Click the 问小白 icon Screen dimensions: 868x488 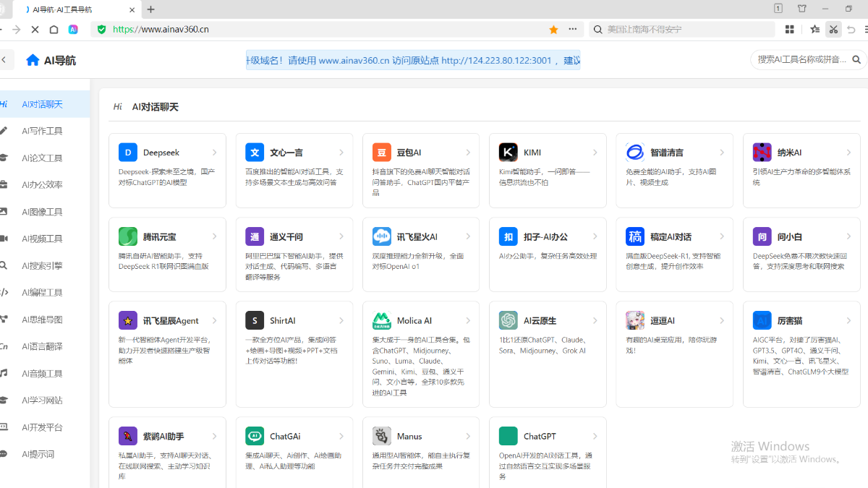(x=762, y=236)
